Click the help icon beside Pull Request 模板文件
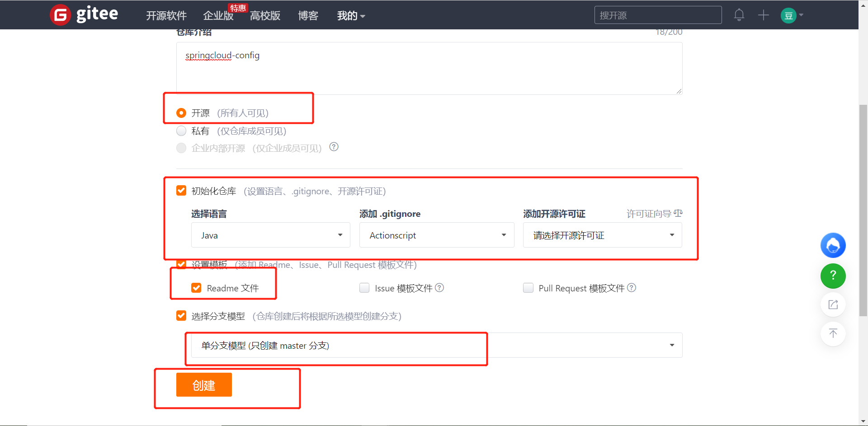Viewport: 868px width, 426px height. tap(632, 288)
